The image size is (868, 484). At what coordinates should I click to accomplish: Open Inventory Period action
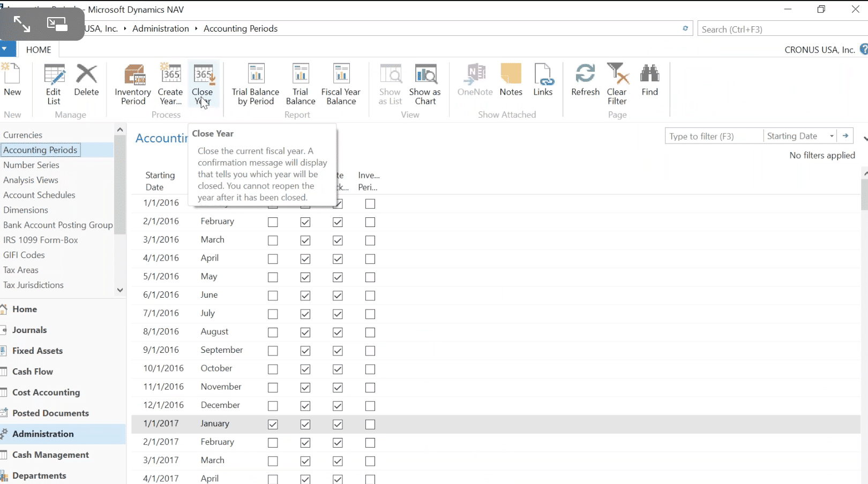coord(133,84)
